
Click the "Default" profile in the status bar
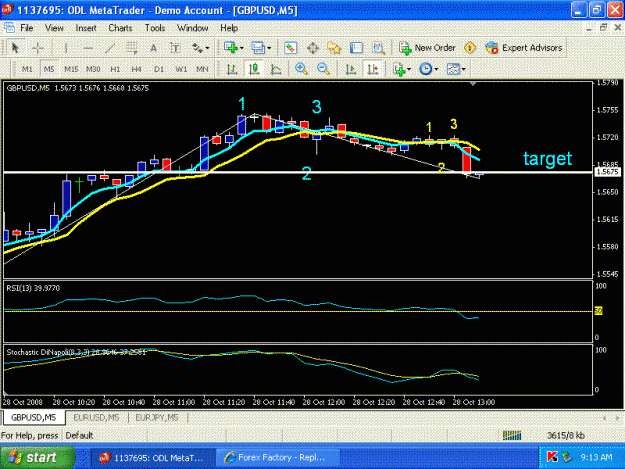click(x=79, y=436)
